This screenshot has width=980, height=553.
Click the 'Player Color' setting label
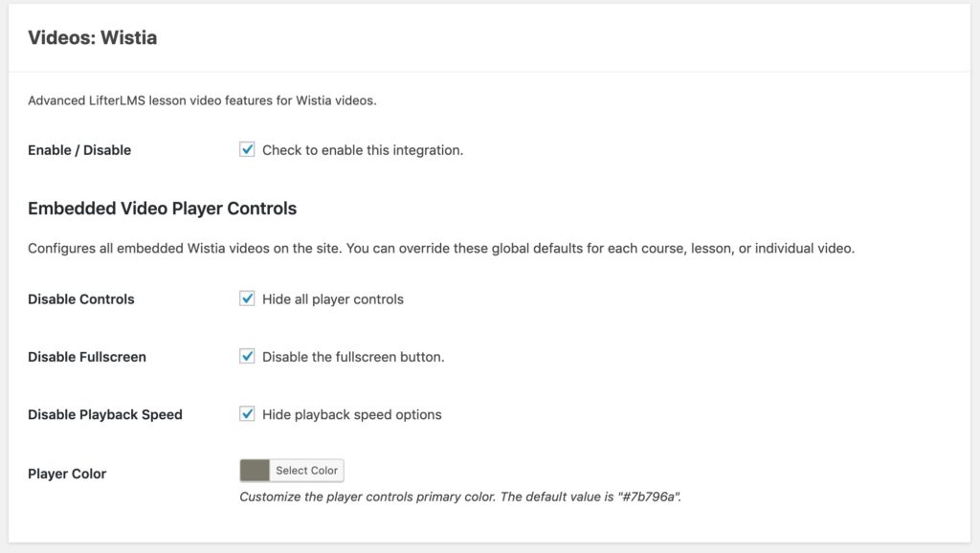click(67, 474)
